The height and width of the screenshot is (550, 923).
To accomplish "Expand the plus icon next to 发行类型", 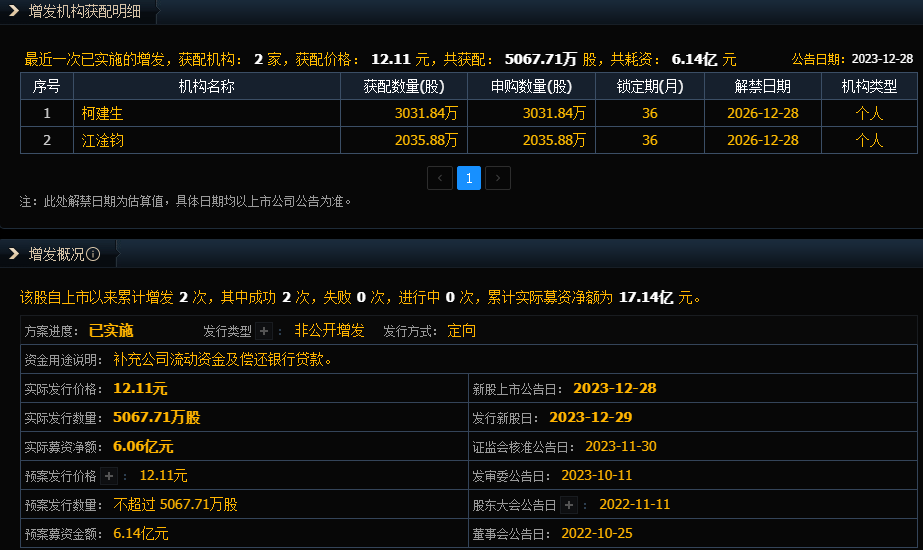I will [264, 331].
